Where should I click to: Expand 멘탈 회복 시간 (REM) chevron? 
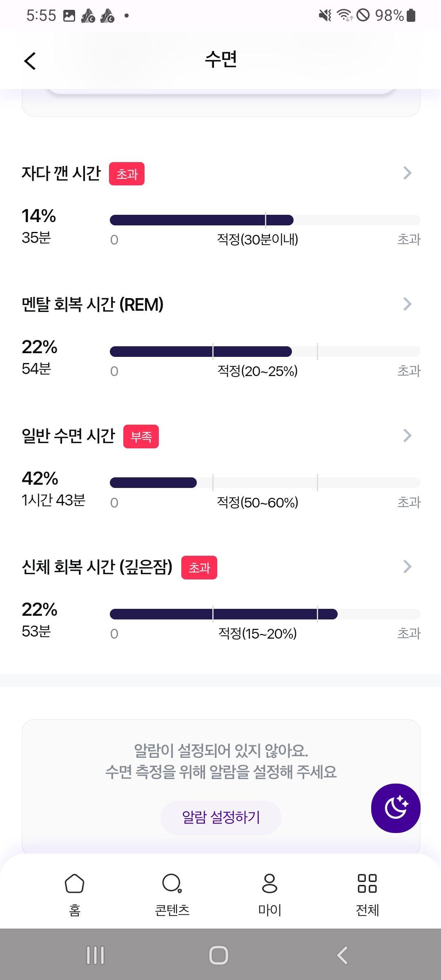click(407, 304)
